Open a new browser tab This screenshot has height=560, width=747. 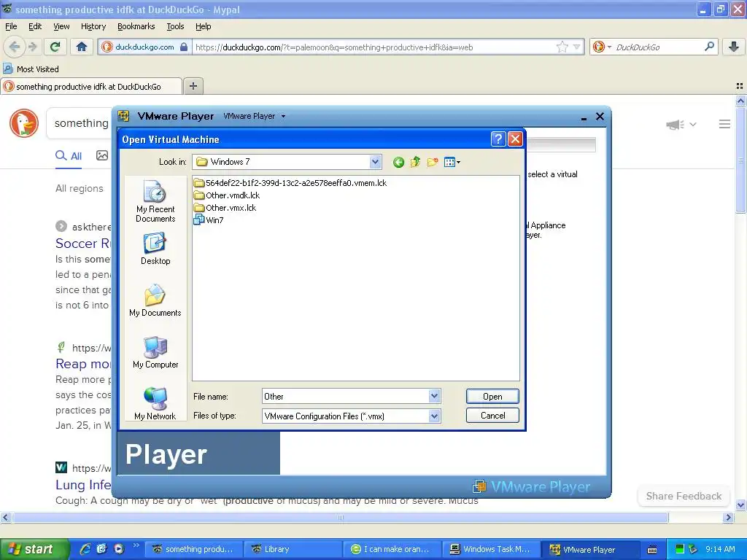(193, 86)
